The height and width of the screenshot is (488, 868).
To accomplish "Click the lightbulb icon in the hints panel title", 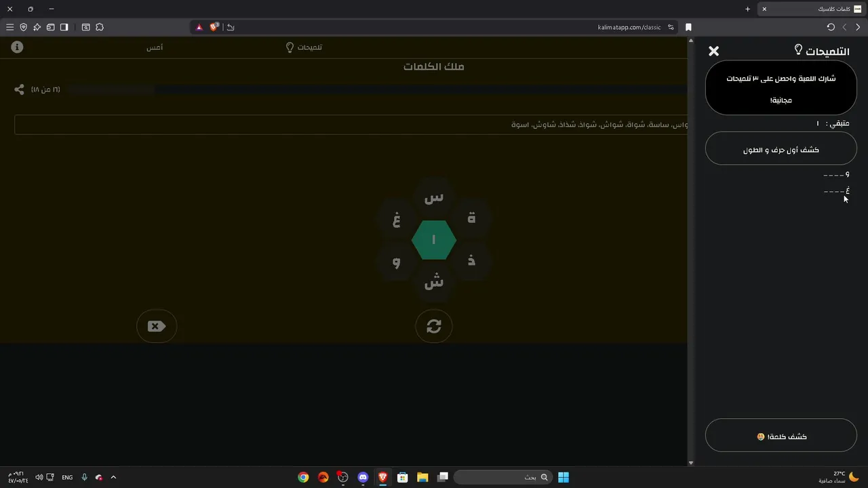I will [799, 49].
